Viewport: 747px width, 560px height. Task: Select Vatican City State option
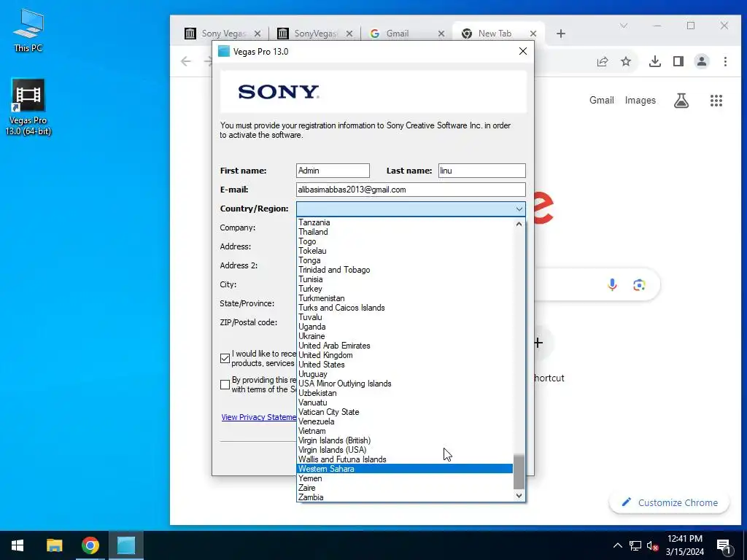pyautogui.click(x=405, y=412)
